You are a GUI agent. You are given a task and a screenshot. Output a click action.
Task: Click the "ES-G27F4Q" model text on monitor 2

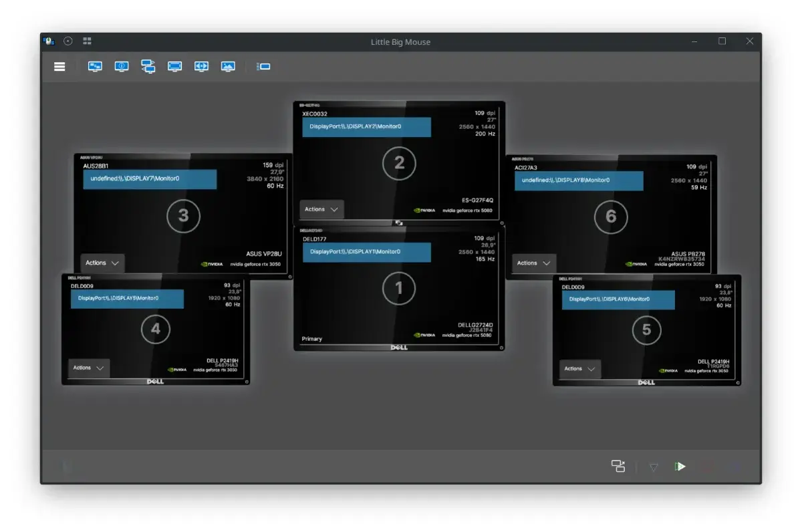coord(478,200)
